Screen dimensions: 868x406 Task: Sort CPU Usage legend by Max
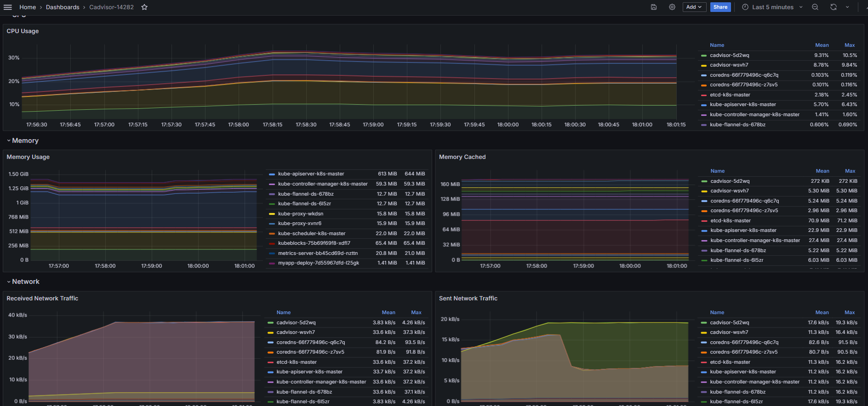850,45
